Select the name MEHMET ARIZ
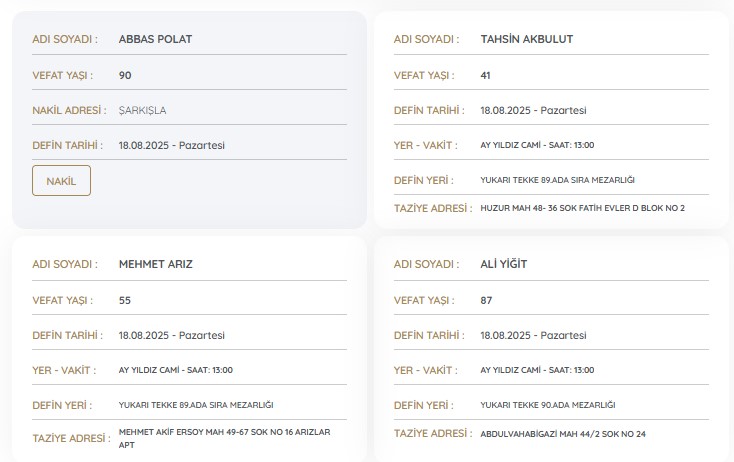This screenshot has height=462, width=734. pos(155,264)
